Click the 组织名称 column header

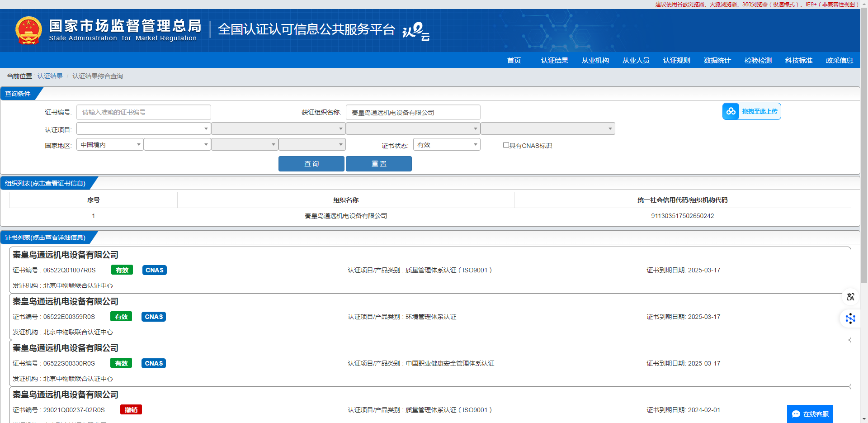click(x=346, y=200)
